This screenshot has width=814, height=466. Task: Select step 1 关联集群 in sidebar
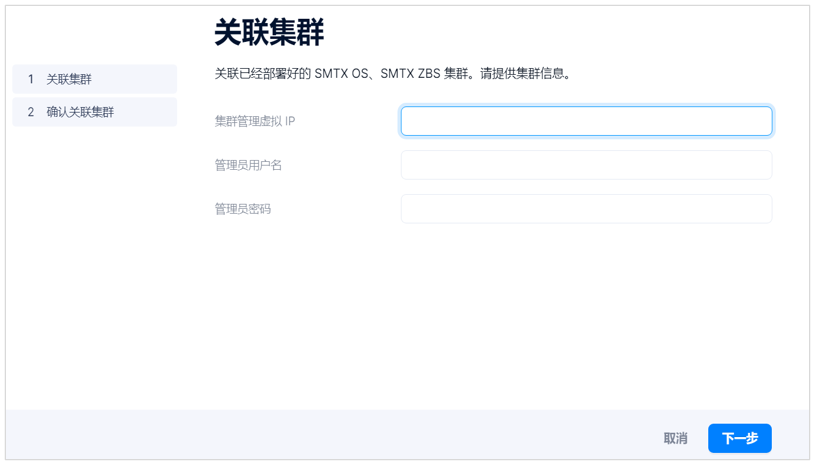[x=94, y=79]
